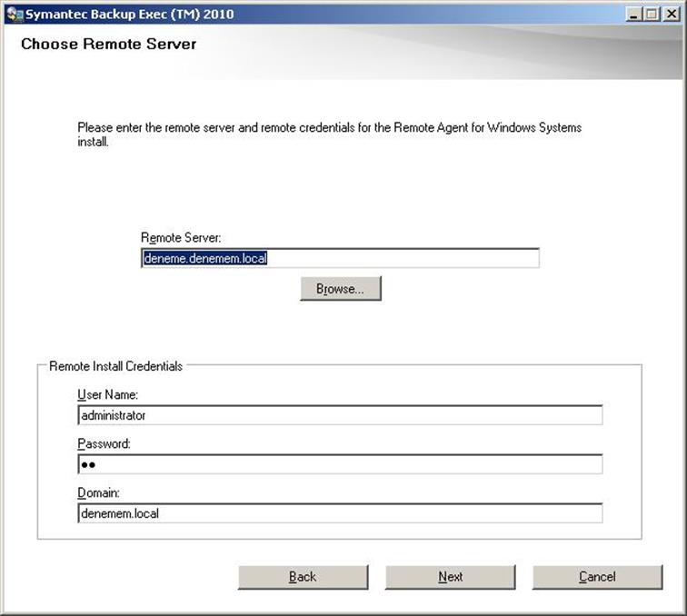This screenshot has width=687, height=616.
Task: Click the "Password:" label
Action: [104, 443]
